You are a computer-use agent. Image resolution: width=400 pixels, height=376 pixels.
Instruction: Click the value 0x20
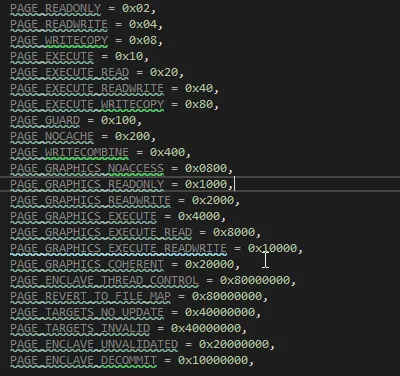(x=164, y=72)
